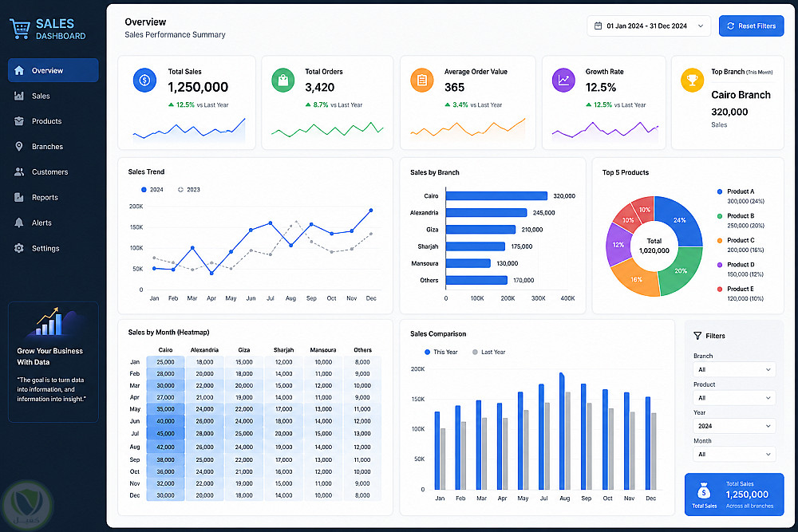The height and width of the screenshot is (532, 798).
Task: Click the dollar coin Total Sales icon
Action: (144, 81)
